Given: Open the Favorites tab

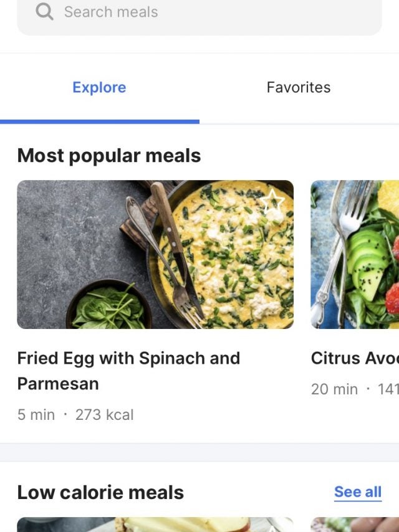Looking at the screenshot, I should click(x=299, y=87).
